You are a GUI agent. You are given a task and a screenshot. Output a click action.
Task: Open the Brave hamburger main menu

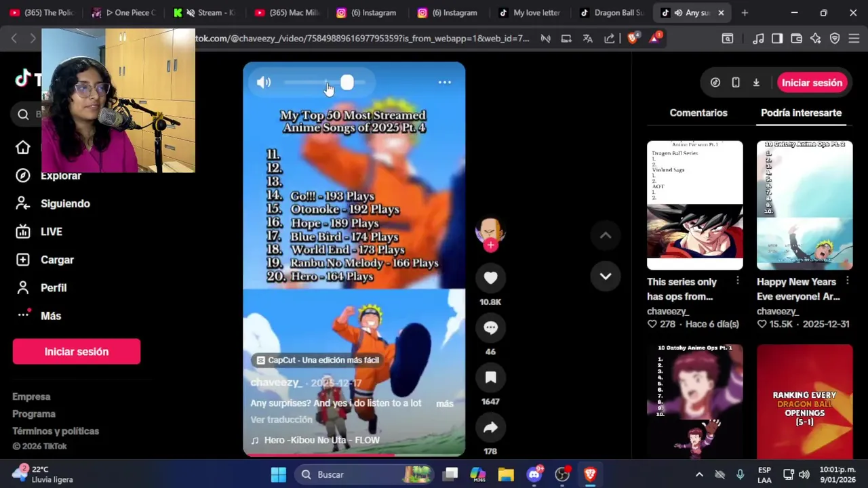854,39
